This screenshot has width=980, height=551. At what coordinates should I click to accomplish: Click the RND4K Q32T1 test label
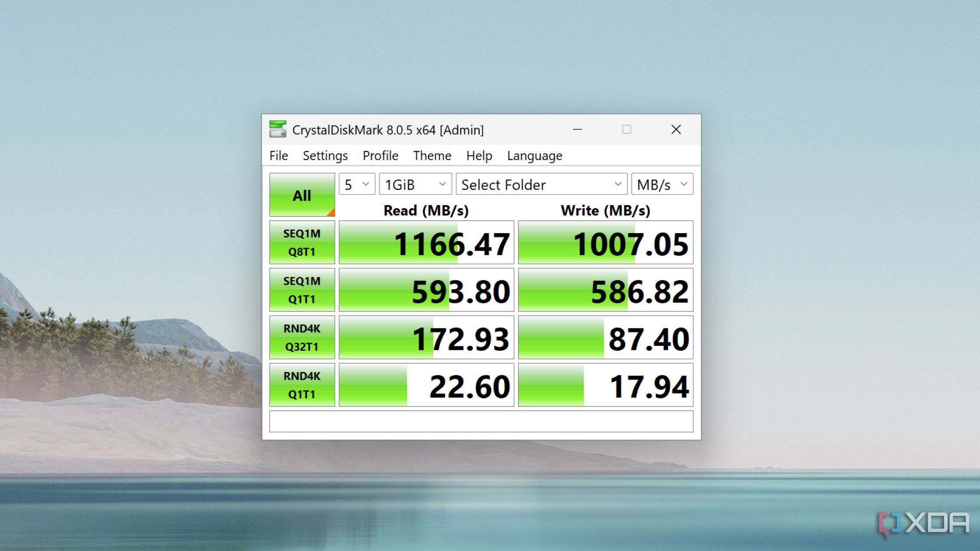(x=301, y=338)
